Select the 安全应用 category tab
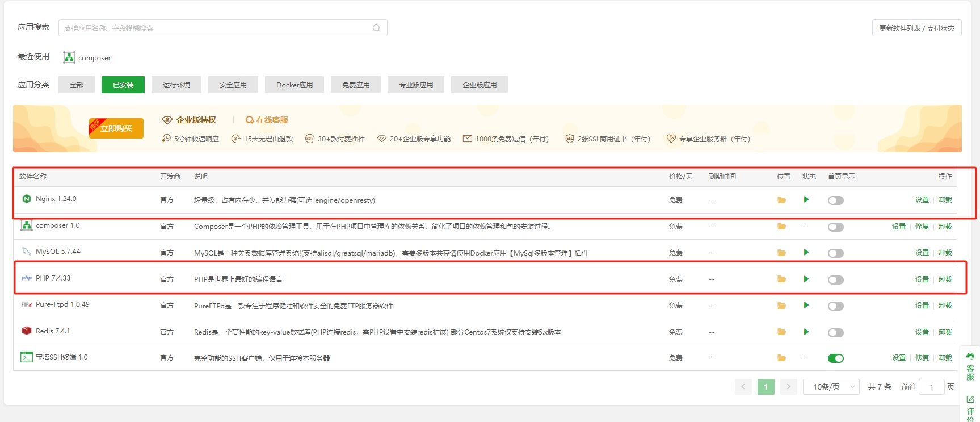Screen dimensions: 980x422 233,85
